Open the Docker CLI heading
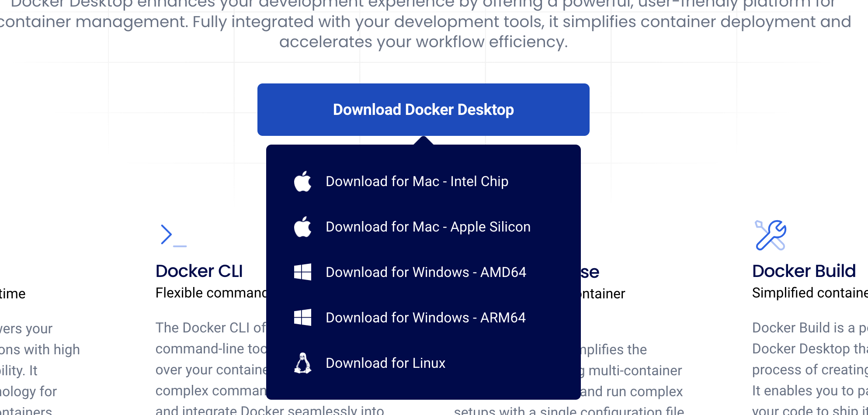Image resolution: width=868 pixels, height=415 pixels. tap(199, 271)
